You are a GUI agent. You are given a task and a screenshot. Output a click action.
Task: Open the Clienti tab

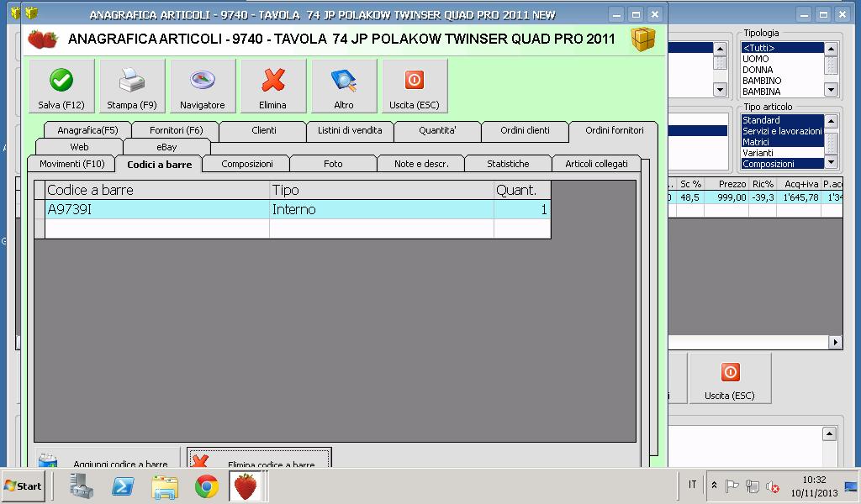(263, 130)
